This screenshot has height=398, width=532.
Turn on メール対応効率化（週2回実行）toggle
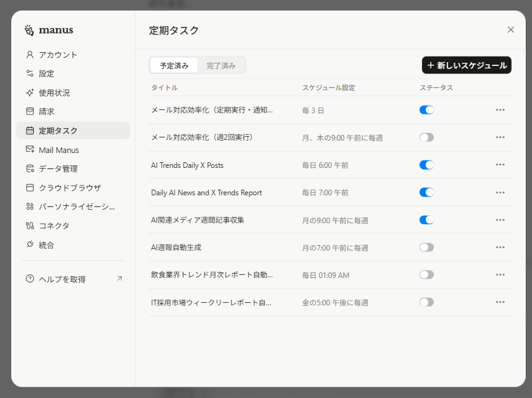426,137
